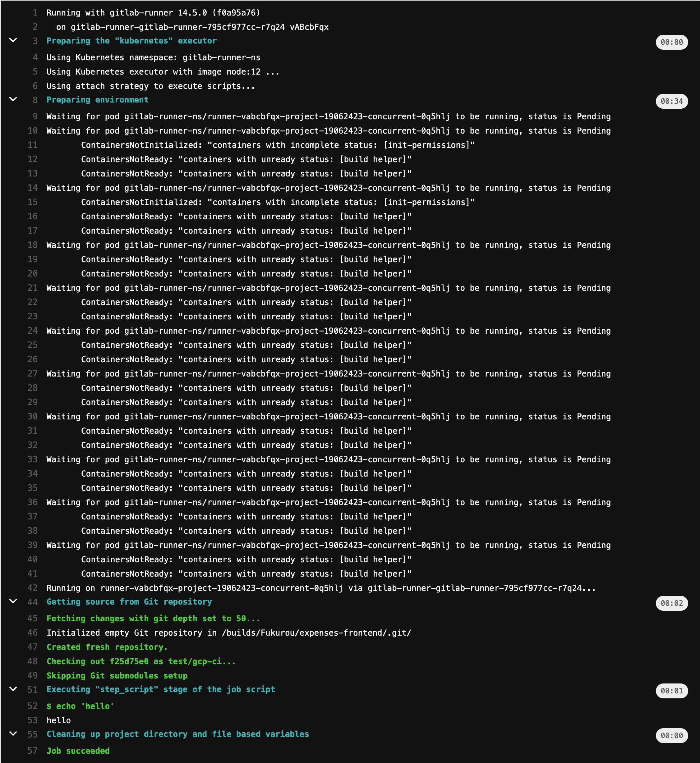700x763 pixels.
Task: Click 'Executing "step_script" stage of the job script' header
Action: (x=161, y=689)
